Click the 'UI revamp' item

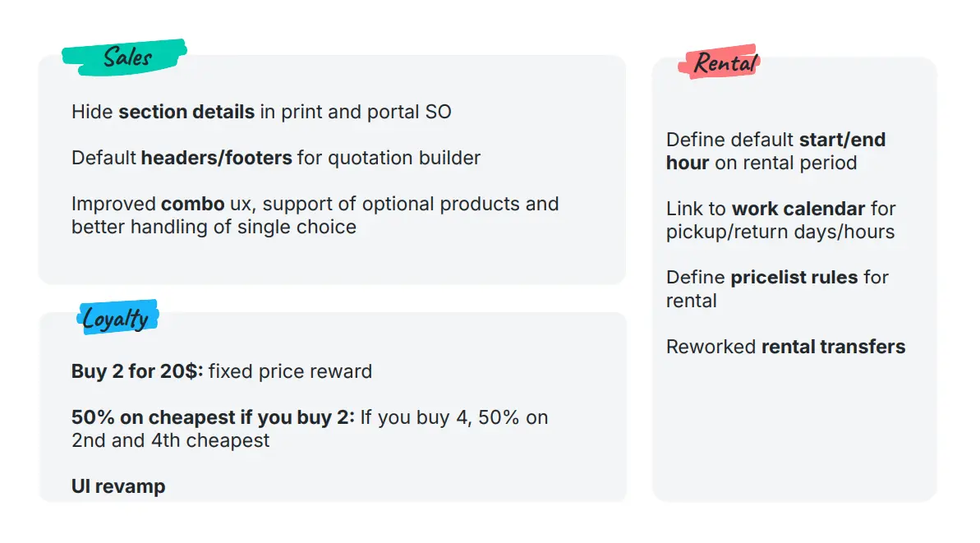(118, 486)
